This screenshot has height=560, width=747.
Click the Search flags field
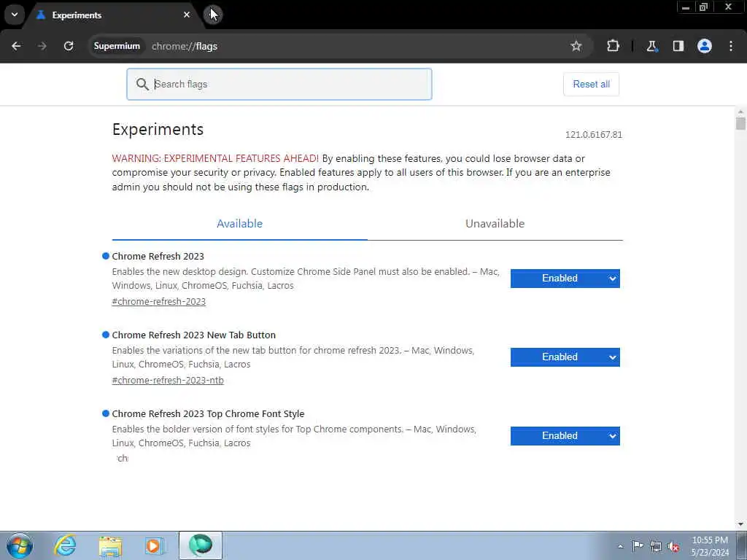[279, 85]
